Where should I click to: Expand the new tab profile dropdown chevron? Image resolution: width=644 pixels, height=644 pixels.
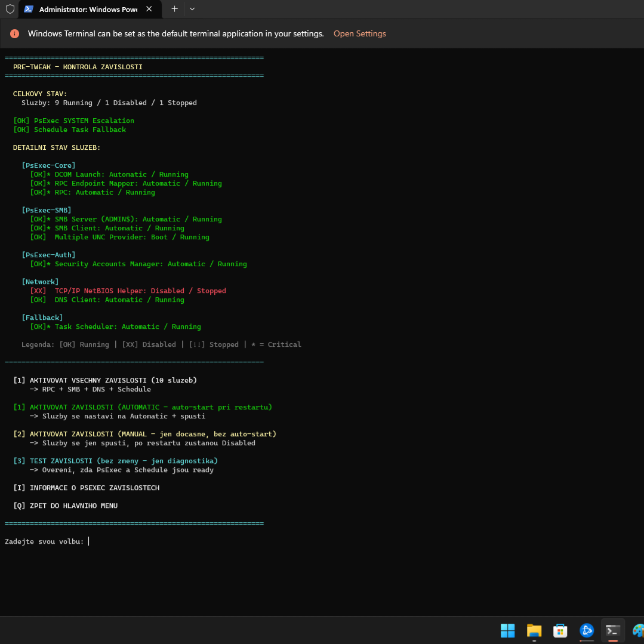point(192,9)
